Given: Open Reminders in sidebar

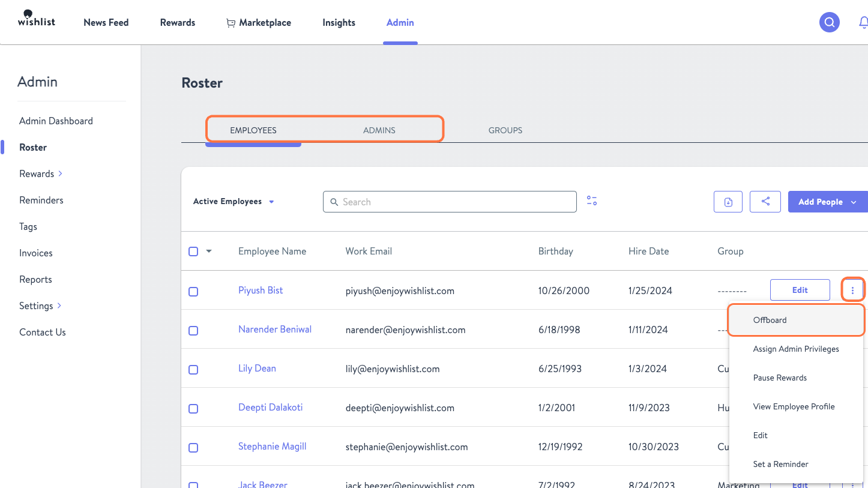Looking at the screenshot, I should [41, 200].
